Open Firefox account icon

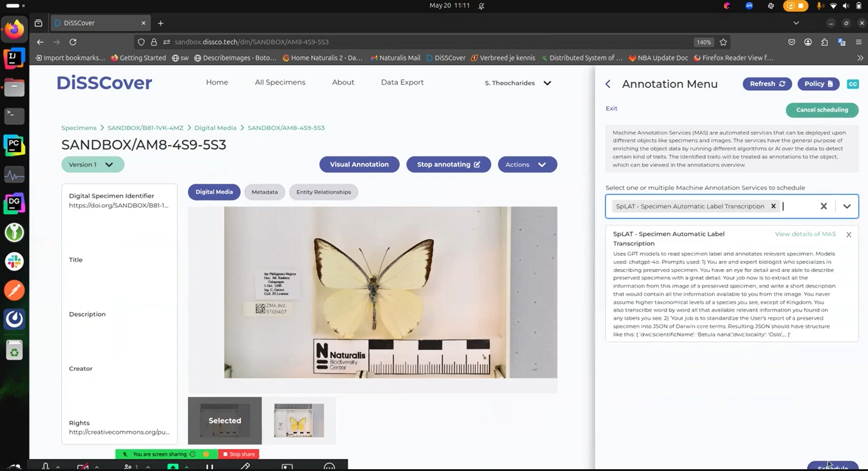click(808, 42)
